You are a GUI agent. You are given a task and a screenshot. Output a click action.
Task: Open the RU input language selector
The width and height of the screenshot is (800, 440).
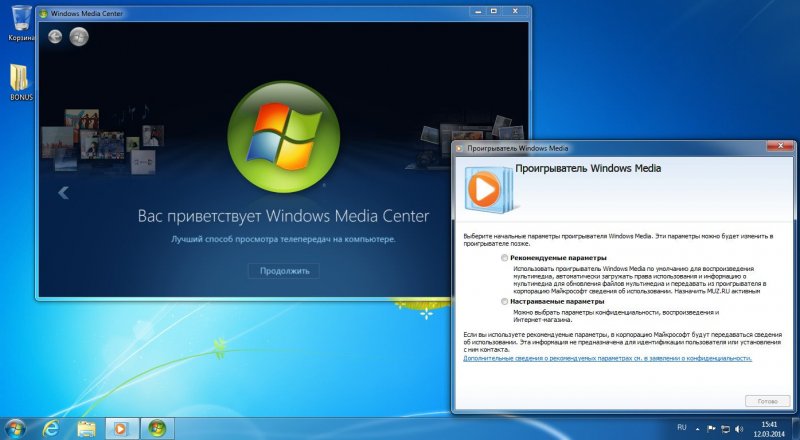682,427
